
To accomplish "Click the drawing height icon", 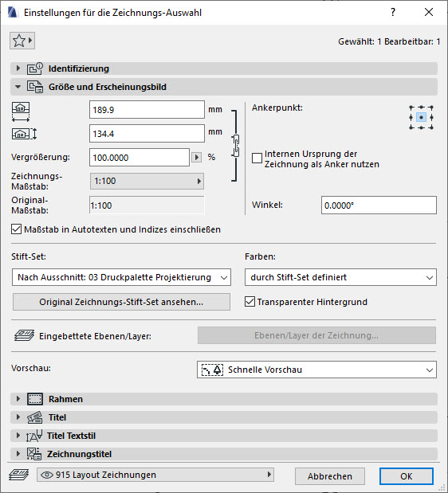I will point(24,134).
